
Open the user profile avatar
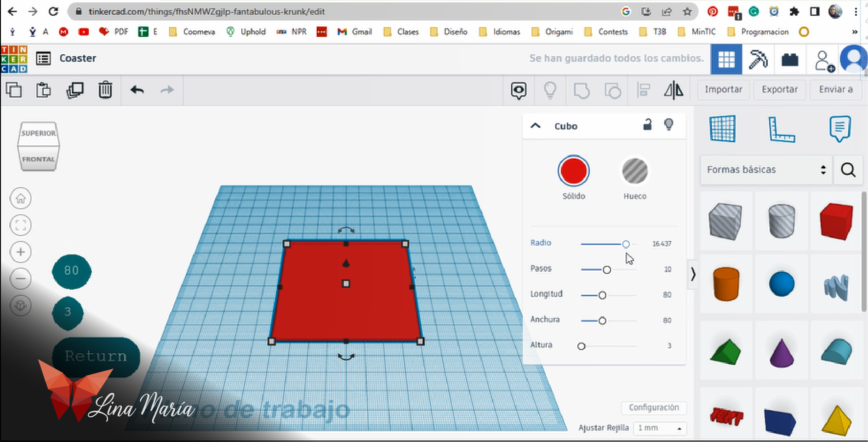pos(854,59)
